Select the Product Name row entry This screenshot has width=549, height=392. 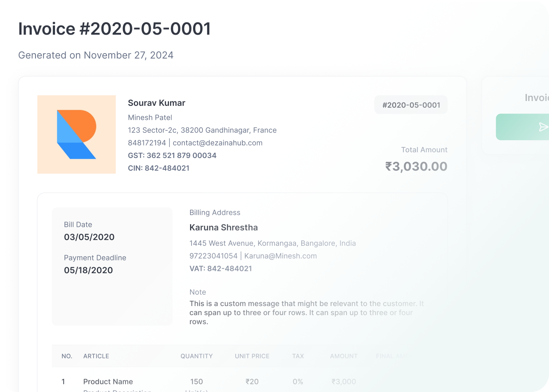pyautogui.click(x=108, y=382)
